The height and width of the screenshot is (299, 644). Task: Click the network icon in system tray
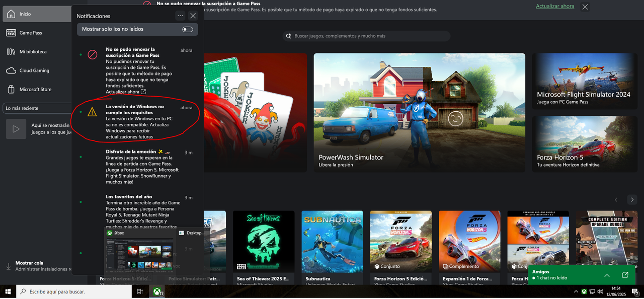pos(592,291)
